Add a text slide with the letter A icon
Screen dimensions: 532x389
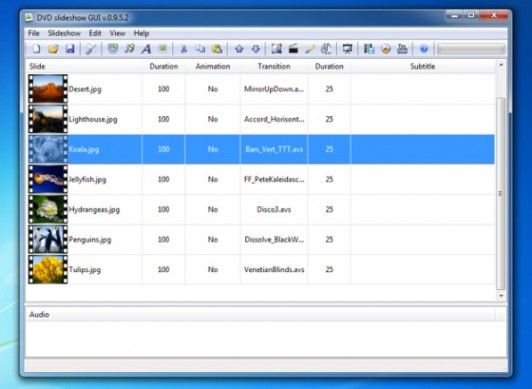146,49
